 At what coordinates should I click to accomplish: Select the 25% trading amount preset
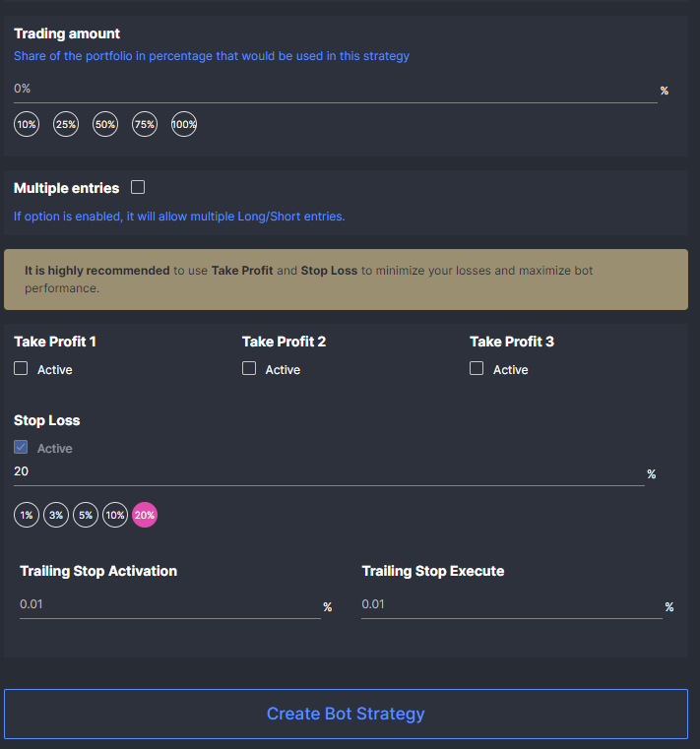66,124
